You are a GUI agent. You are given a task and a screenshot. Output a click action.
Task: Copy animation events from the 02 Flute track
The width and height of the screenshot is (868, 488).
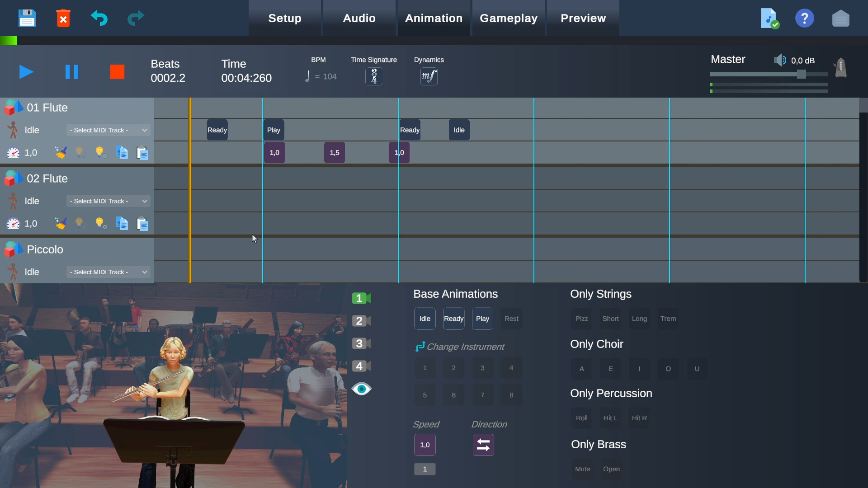122,223
